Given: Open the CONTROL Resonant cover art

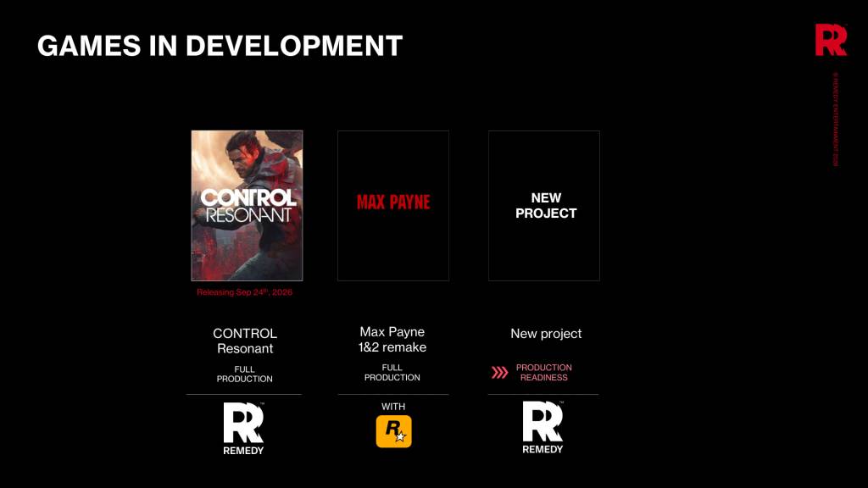Looking at the screenshot, I should pyautogui.click(x=247, y=206).
